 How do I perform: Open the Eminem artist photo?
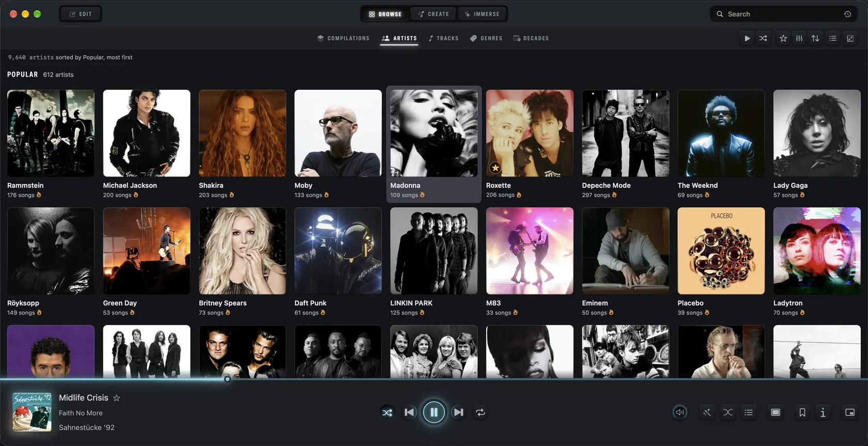click(x=625, y=251)
